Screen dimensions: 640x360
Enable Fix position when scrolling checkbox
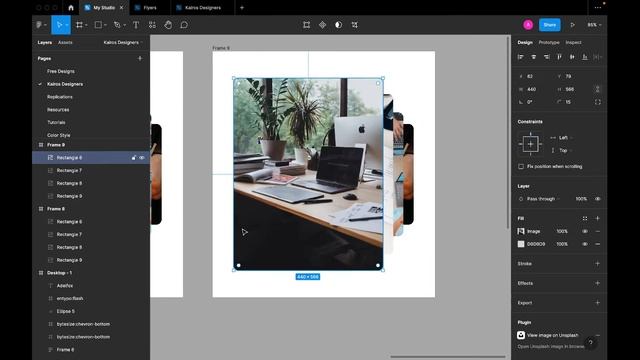(521, 167)
